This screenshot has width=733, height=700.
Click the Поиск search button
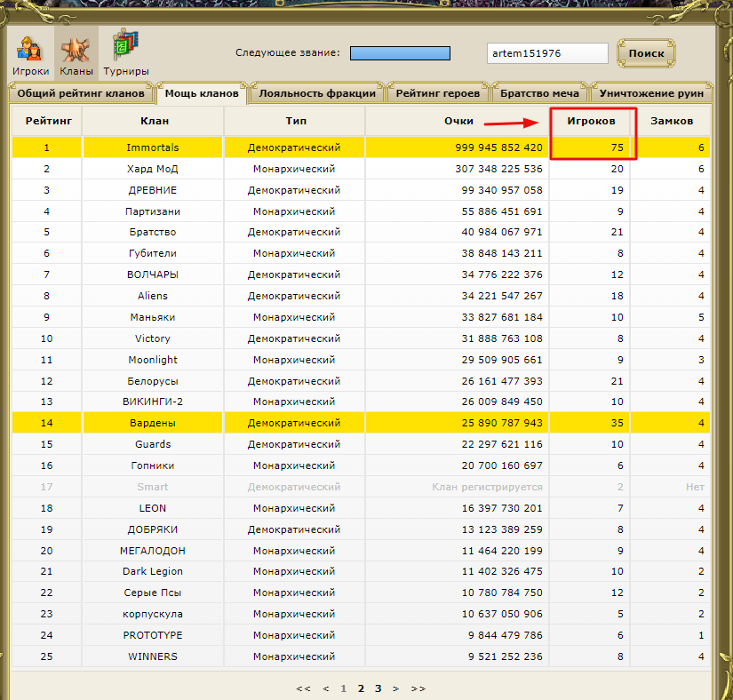[646, 53]
